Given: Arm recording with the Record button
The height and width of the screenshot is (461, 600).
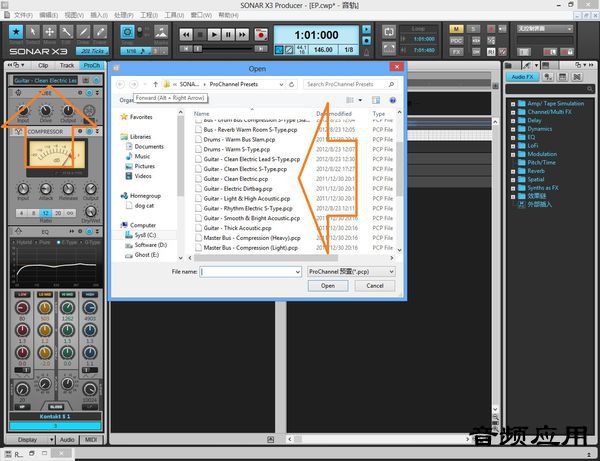Looking at the screenshot, I should coord(261,34).
